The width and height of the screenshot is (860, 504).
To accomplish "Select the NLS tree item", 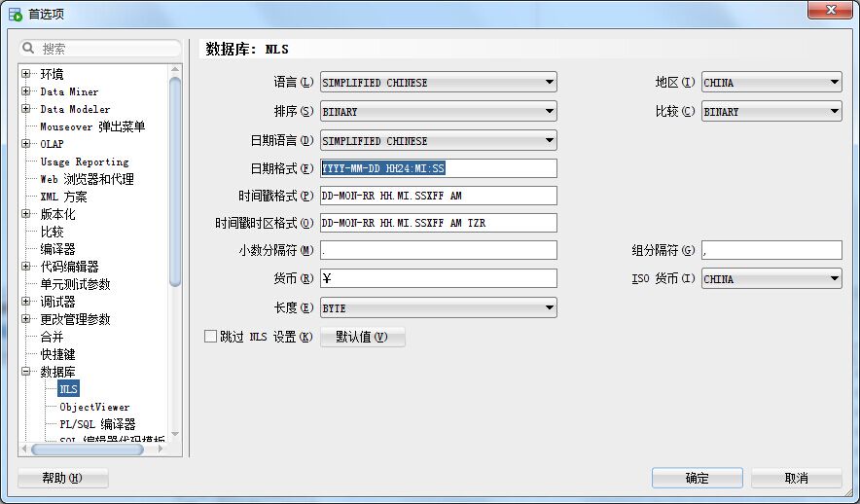I will coord(68,389).
